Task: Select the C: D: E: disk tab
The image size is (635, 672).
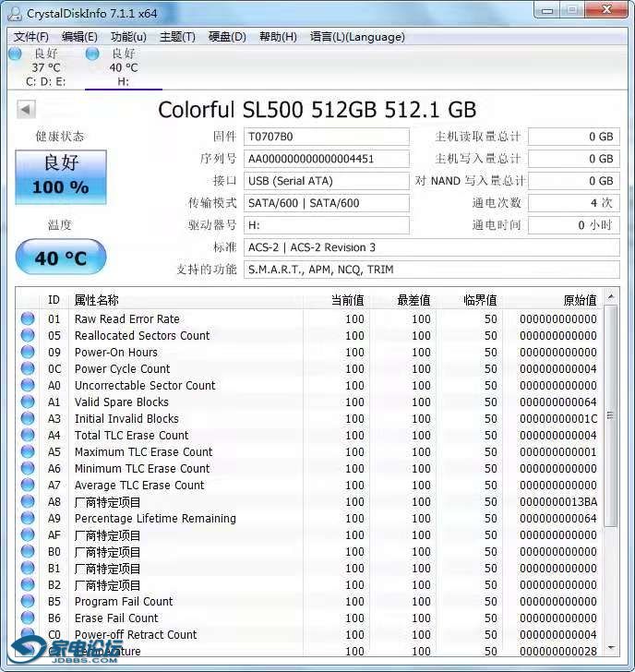Action: tap(46, 67)
